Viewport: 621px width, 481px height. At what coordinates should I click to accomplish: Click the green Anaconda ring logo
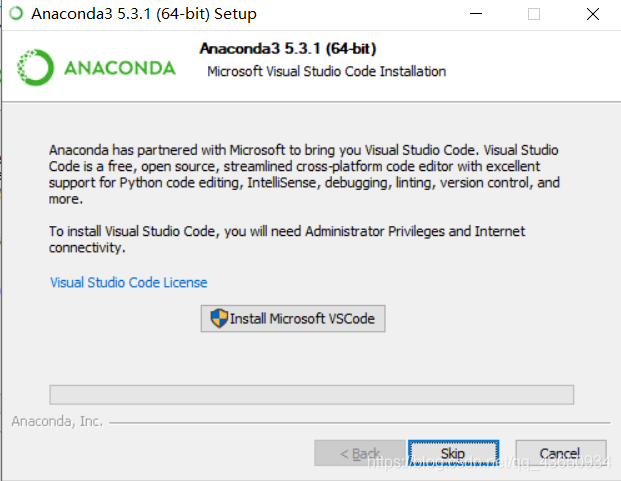(x=35, y=68)
